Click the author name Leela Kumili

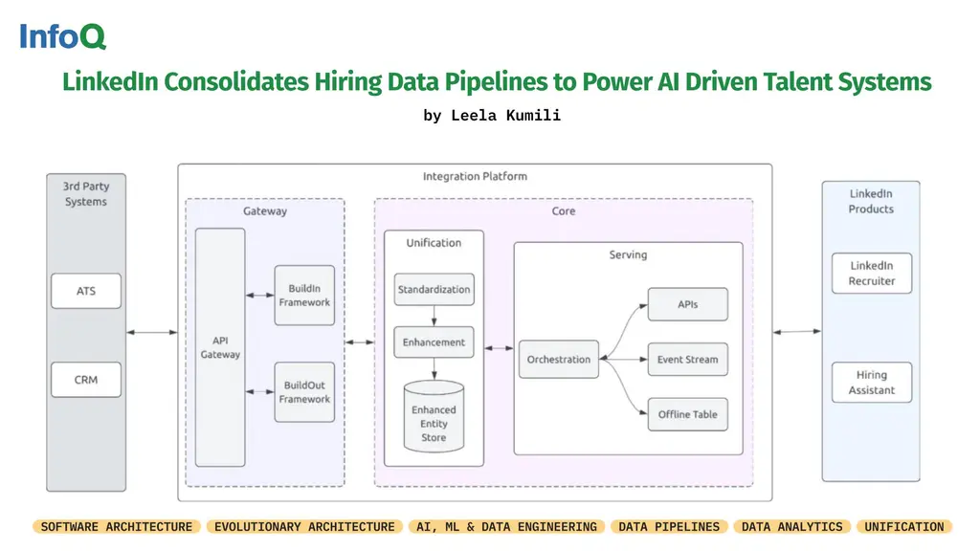(x=505, y=116)
